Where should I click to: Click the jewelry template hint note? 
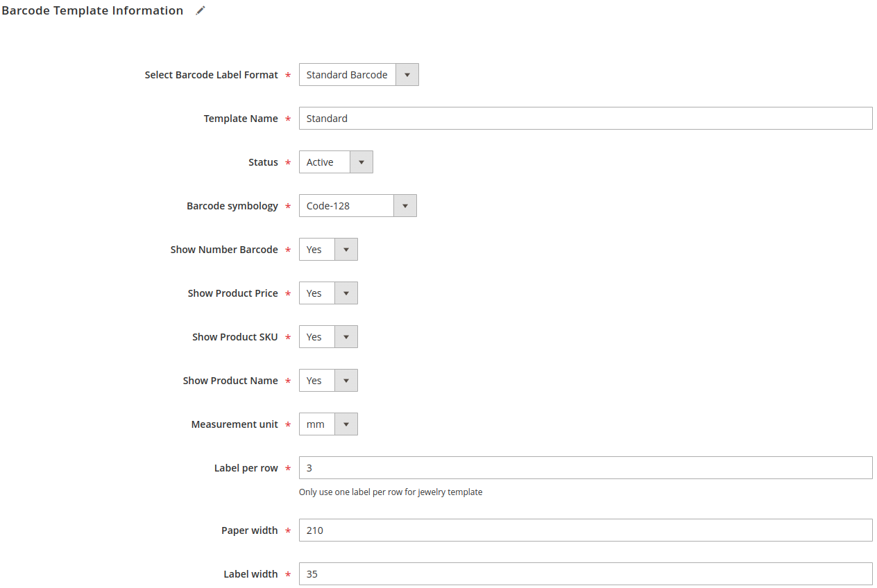coord(391,492)
